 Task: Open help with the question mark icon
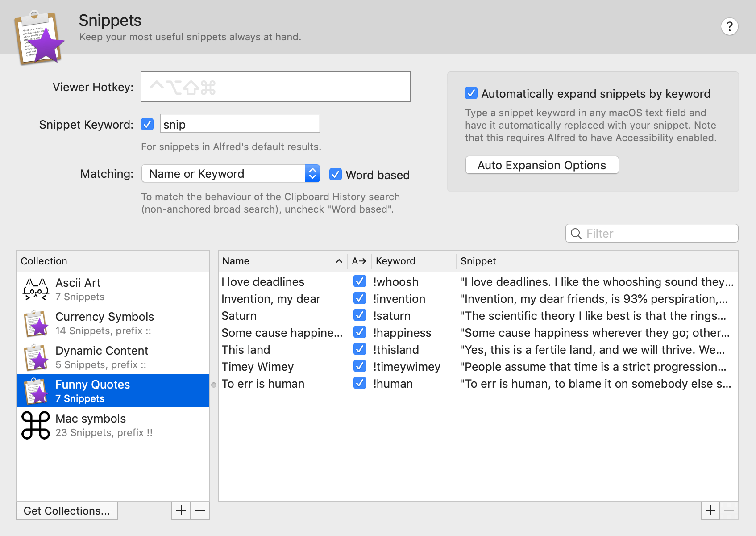pyautogui.click(x=730, y=26)
